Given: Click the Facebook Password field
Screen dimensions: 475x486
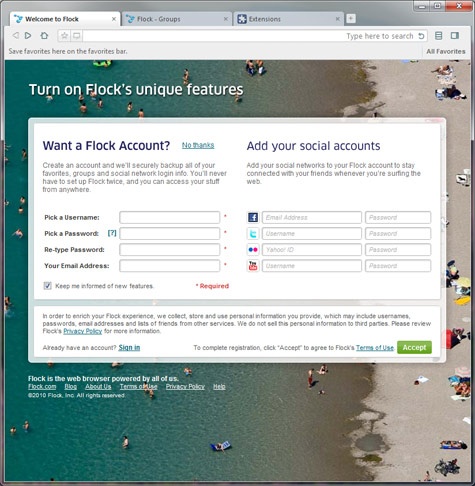Looking at the screenshot, I should 398,217.
